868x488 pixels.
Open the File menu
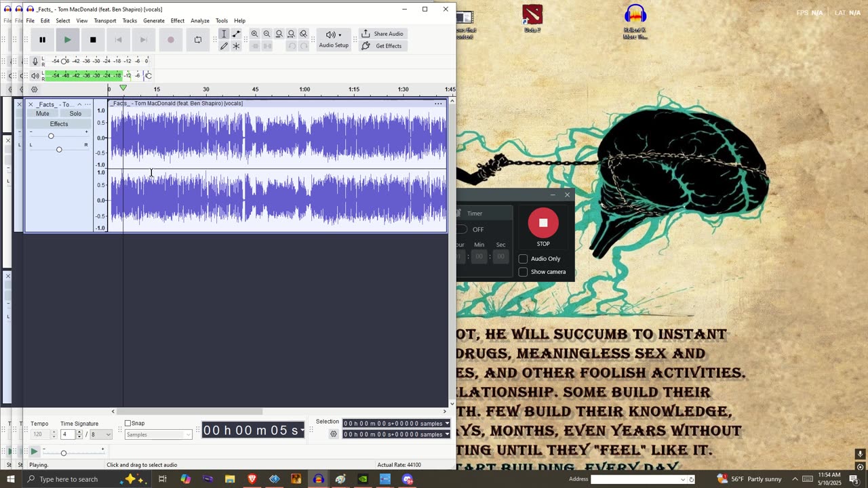coord(30,20)
